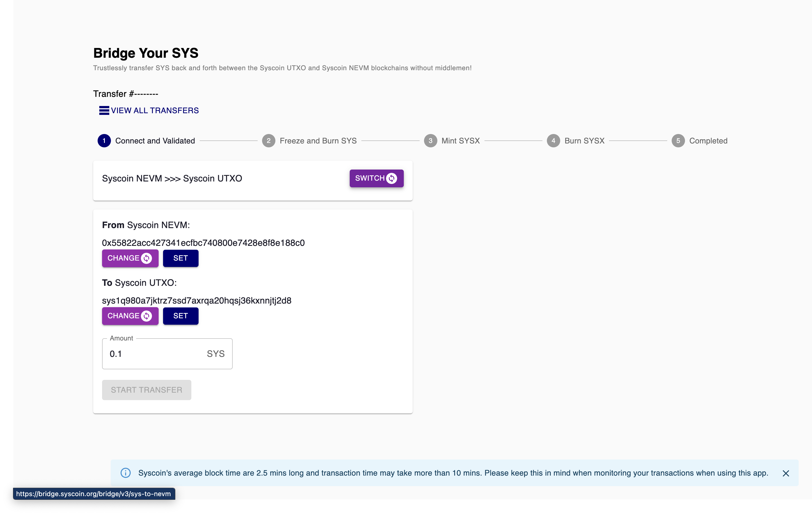This screenshot has width=812, height=515.
Task: Click the step 5 Completed circle
Action: [678, 141]
